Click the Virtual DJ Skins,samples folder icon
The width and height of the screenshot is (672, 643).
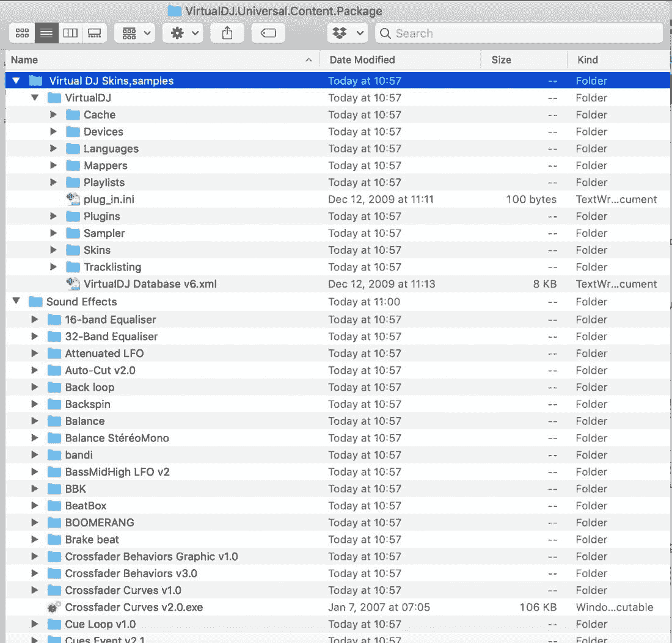pos(35,81)
